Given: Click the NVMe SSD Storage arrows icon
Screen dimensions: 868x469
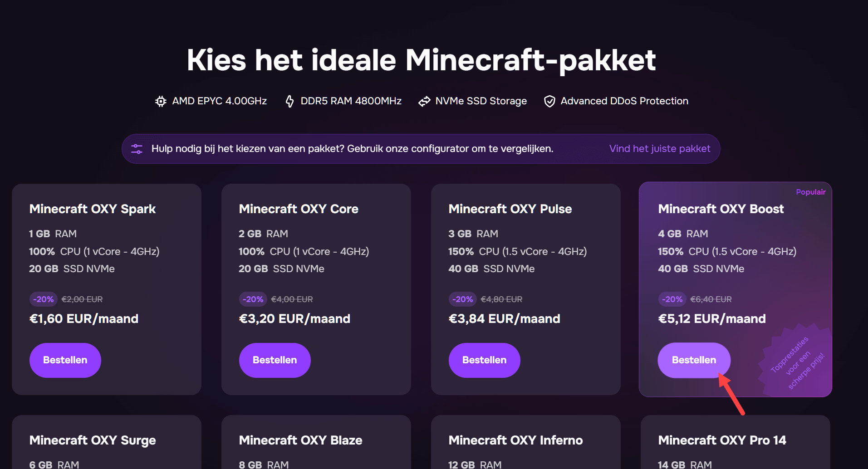Looking at the screenshot, I should coord(425,101).
